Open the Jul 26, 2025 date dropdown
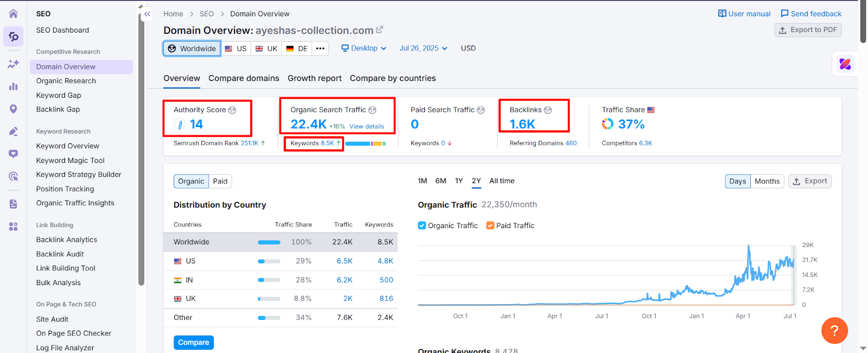Image resolution: width=868 pixels, height=353 pixels. 424,48
